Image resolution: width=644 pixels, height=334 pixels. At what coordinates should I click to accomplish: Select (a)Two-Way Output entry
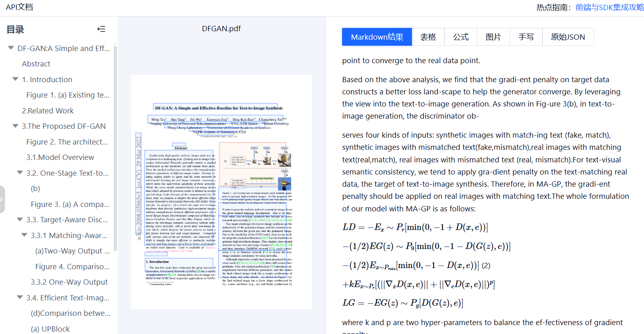[x=72, y=251]
